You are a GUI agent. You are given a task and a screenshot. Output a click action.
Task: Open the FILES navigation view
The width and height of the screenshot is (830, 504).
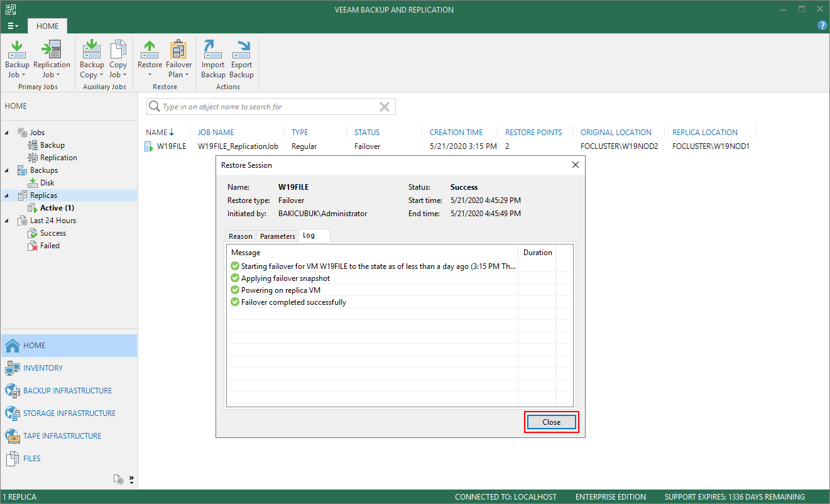(x=69, y=459)
